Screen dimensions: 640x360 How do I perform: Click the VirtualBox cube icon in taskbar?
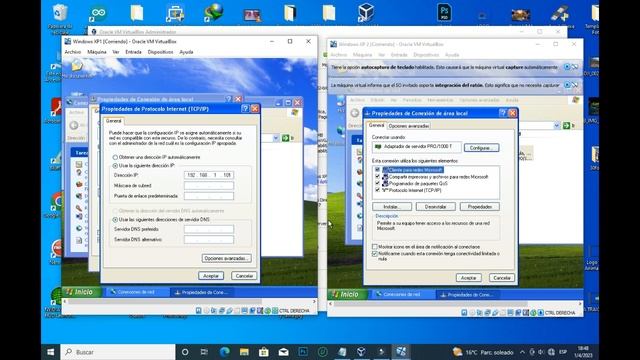[x=361, y=352]
